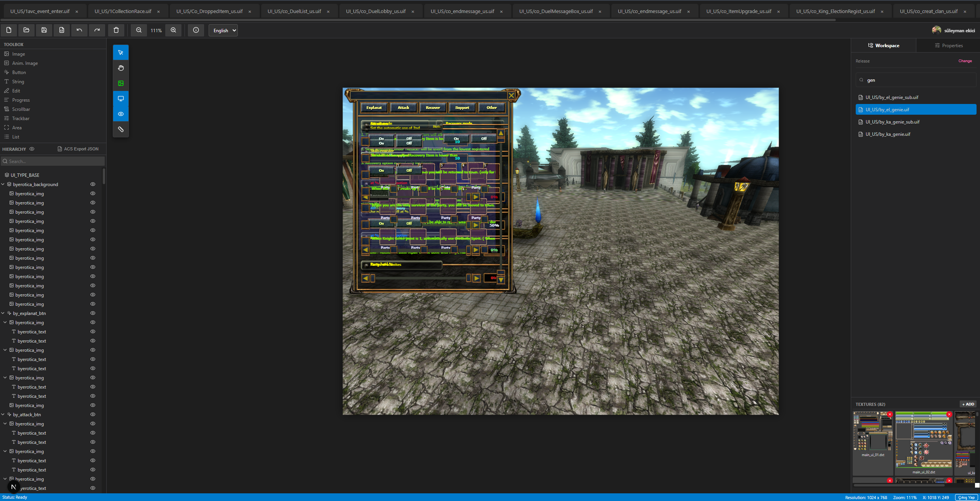Image resolution: width=980 pixels, height=501 pixels.
Task: Click the trash delete icon in toolbar
Action: pos(116,30)
